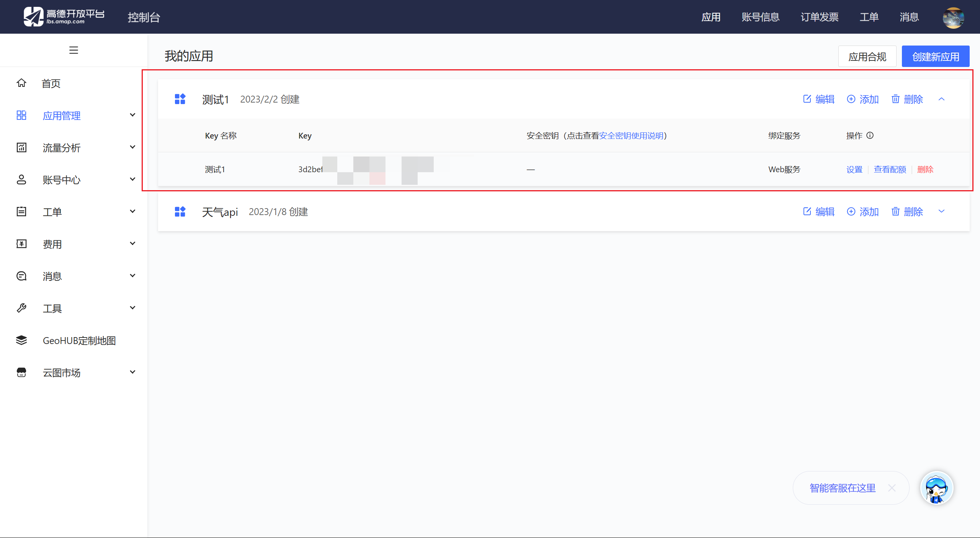The width and height of the screenshot is (980, 538).
Task: Click the 高德开放平台 logo
Action: (x=64, y=16)
